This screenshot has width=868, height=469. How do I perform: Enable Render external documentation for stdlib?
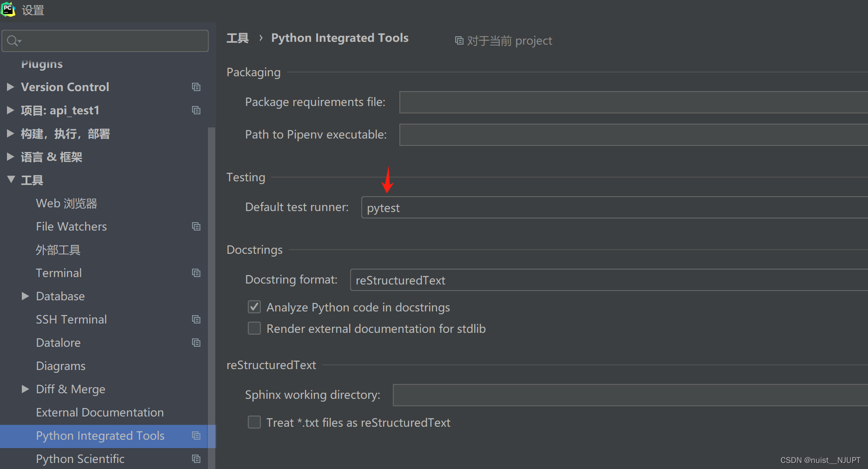point(254,329)
